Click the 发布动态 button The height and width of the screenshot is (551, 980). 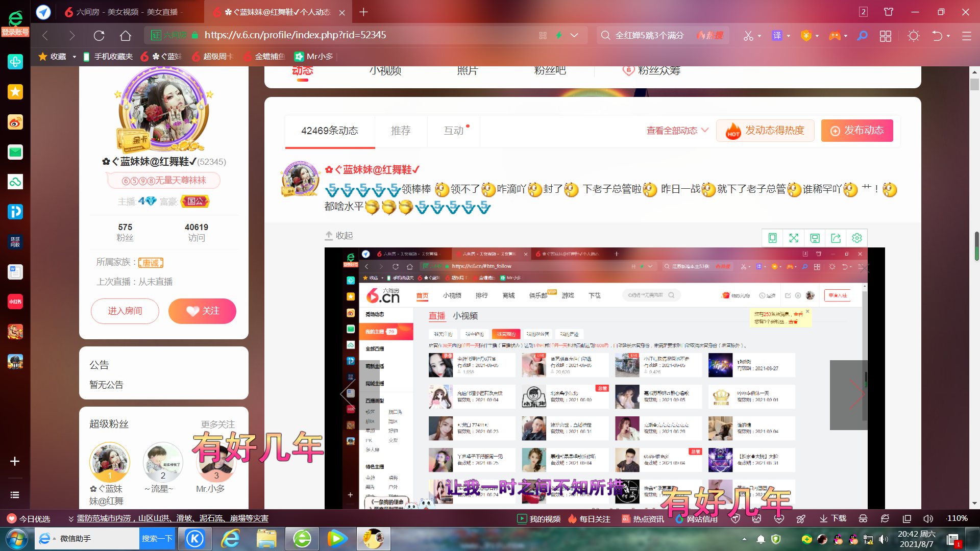857,131
